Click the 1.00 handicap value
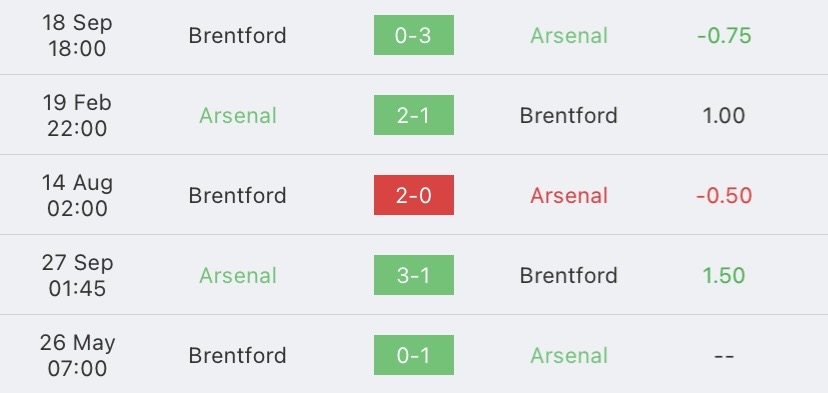The width and height of the screenshot is (828, 393). (x=724, y=116)
